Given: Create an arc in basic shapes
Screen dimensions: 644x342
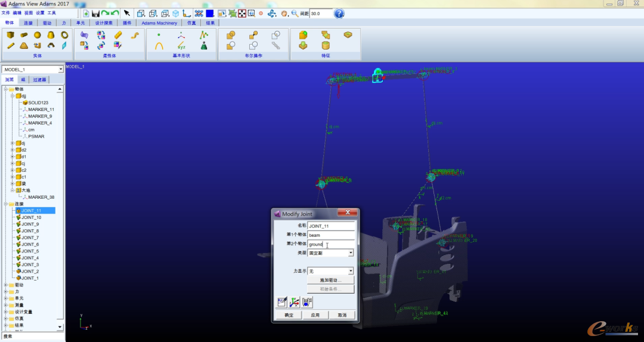Looking at the screenshot, I should click(x=159, y=45).
